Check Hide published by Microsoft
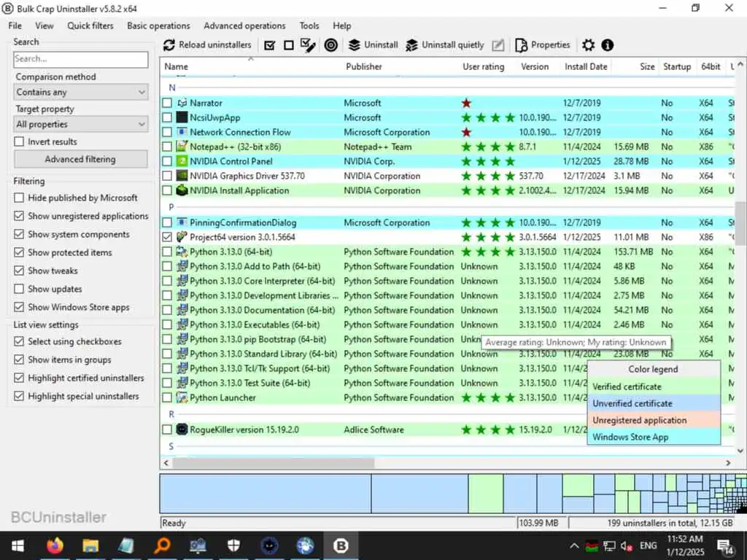747x560 pixels. (19, 198)
